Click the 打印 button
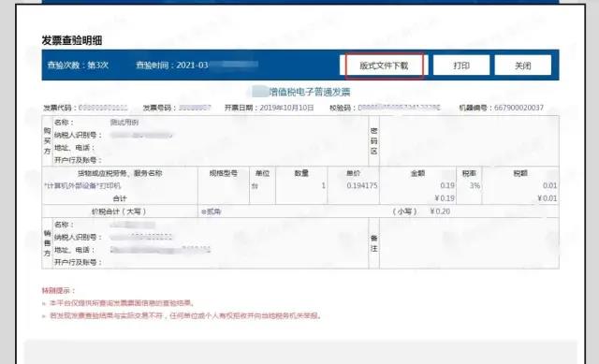This screenshot has width=599, height=364. [461, 66]
